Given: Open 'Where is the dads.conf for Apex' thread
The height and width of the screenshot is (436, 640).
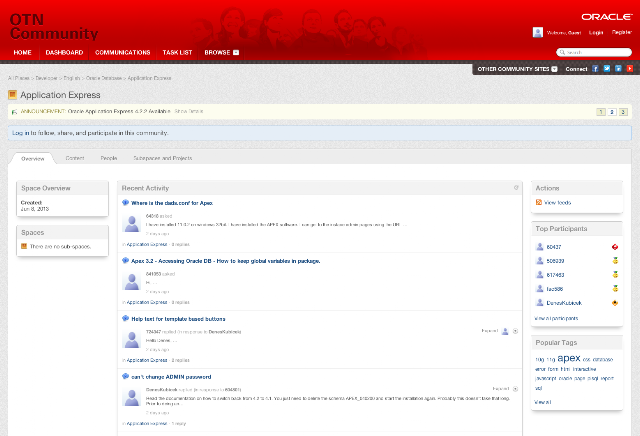Looking at the screenshot, I should point(172,203).
